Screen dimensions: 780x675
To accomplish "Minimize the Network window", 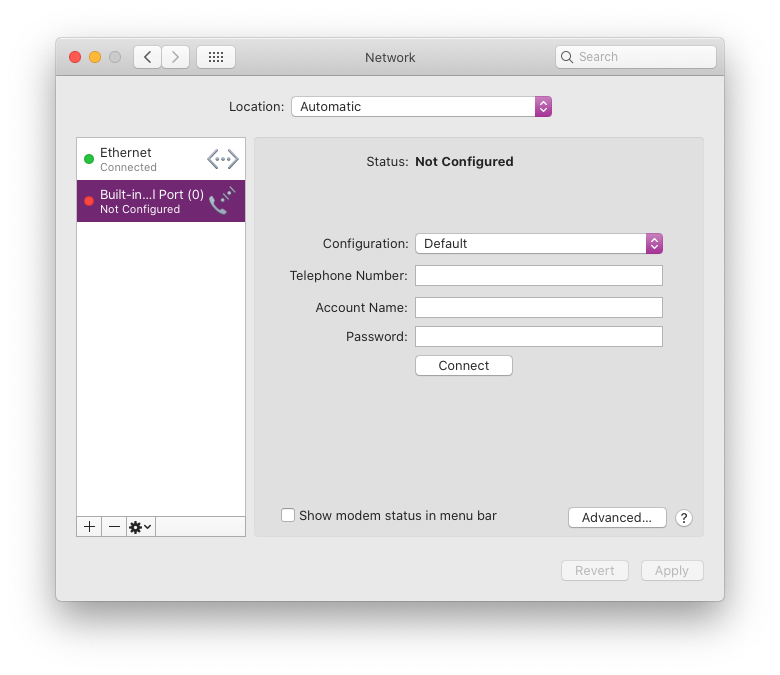I will 95,57.
